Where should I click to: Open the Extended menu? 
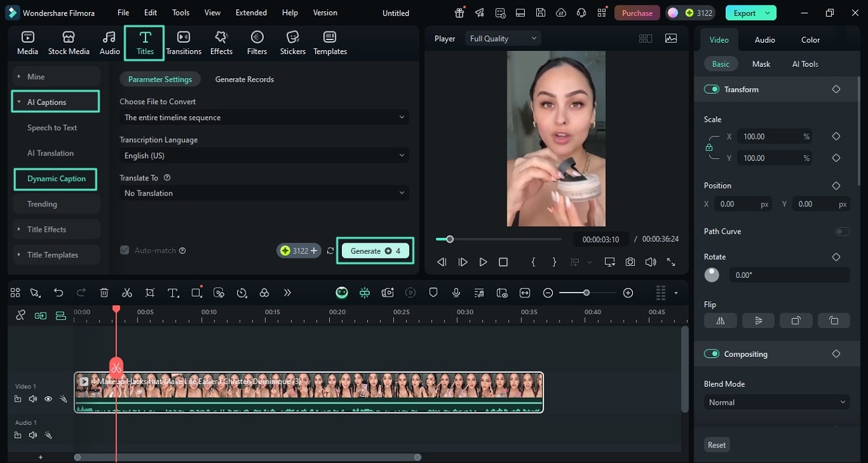(251, 13)
